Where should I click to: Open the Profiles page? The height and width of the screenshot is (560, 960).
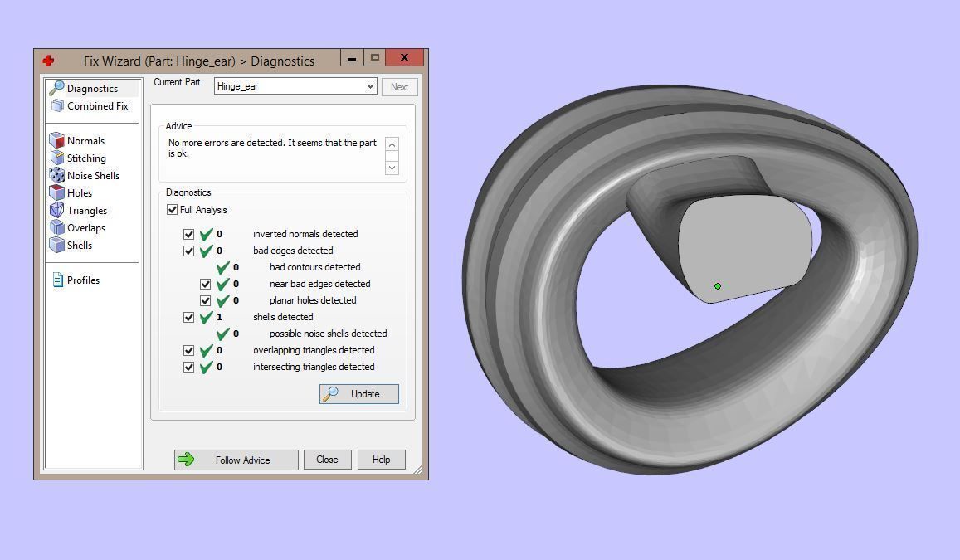tap(82, 280)
